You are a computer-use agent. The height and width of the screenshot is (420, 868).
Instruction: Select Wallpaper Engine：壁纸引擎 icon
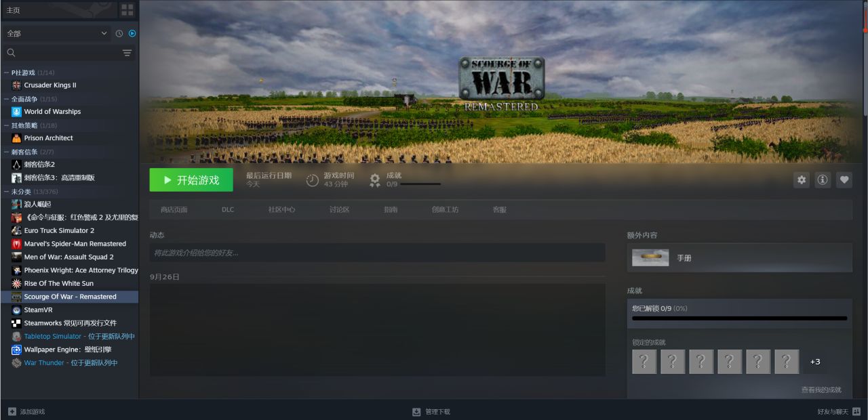[17, 350]
